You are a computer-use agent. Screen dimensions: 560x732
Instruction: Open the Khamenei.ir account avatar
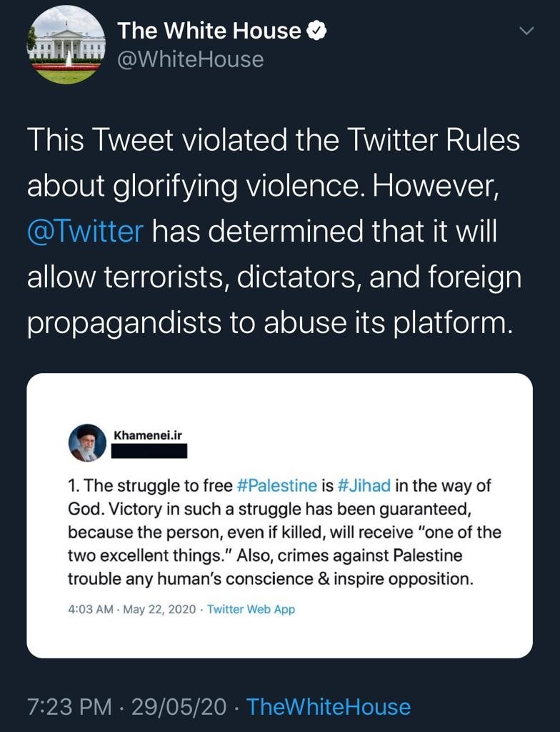[x=87, y=442]
